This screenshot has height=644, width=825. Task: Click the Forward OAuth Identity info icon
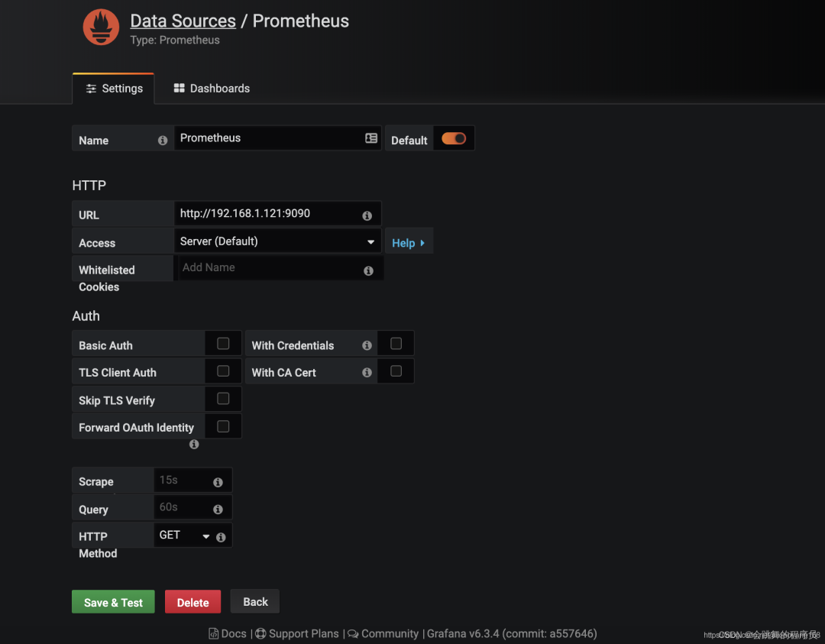pyautogui.click(x=194, y=444)
